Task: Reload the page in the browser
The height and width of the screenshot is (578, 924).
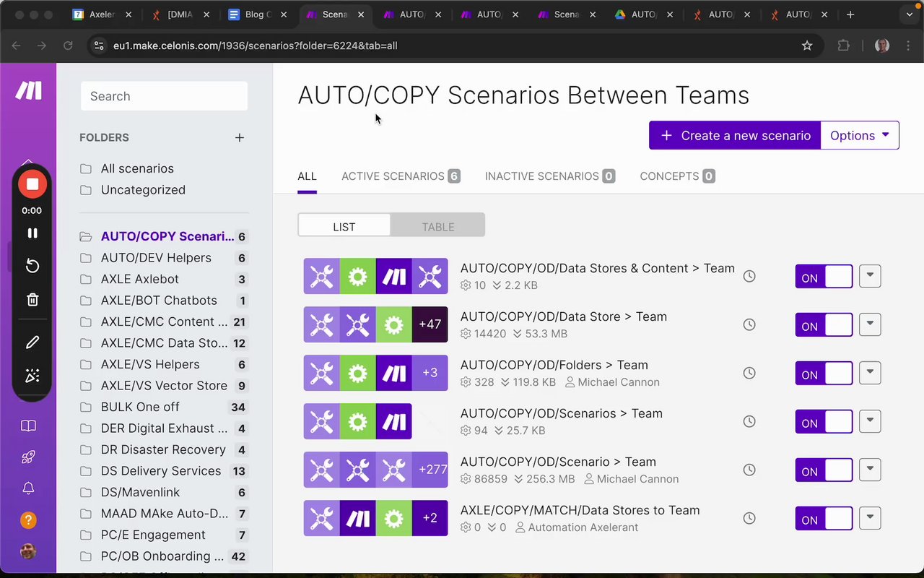Action: [x=68, y=46]
